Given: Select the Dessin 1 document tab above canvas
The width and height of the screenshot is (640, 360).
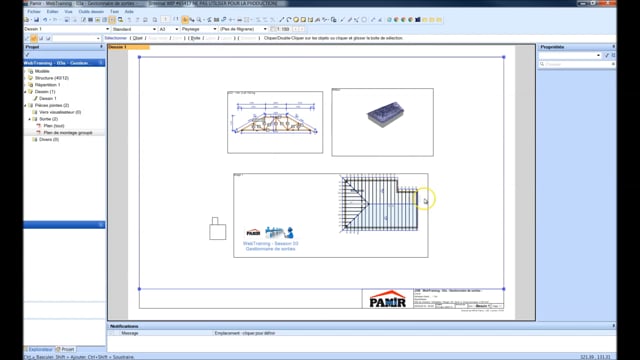Looking at the screenshot, I should click(129, 47).
